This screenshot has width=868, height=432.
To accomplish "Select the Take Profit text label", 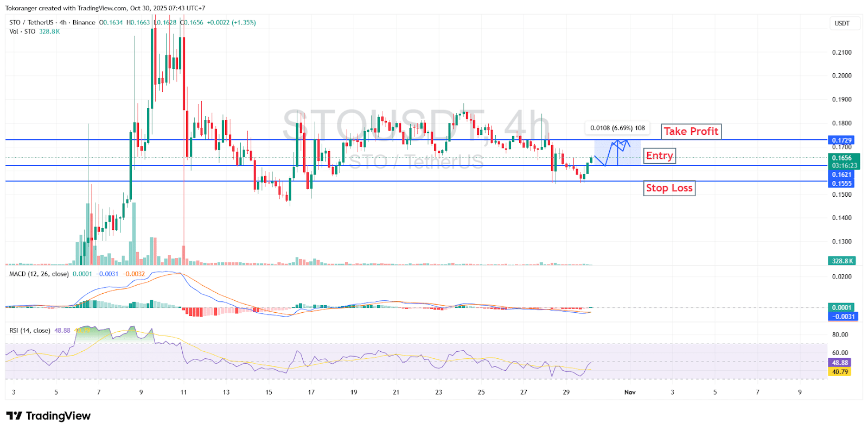I will click(691, 131).
